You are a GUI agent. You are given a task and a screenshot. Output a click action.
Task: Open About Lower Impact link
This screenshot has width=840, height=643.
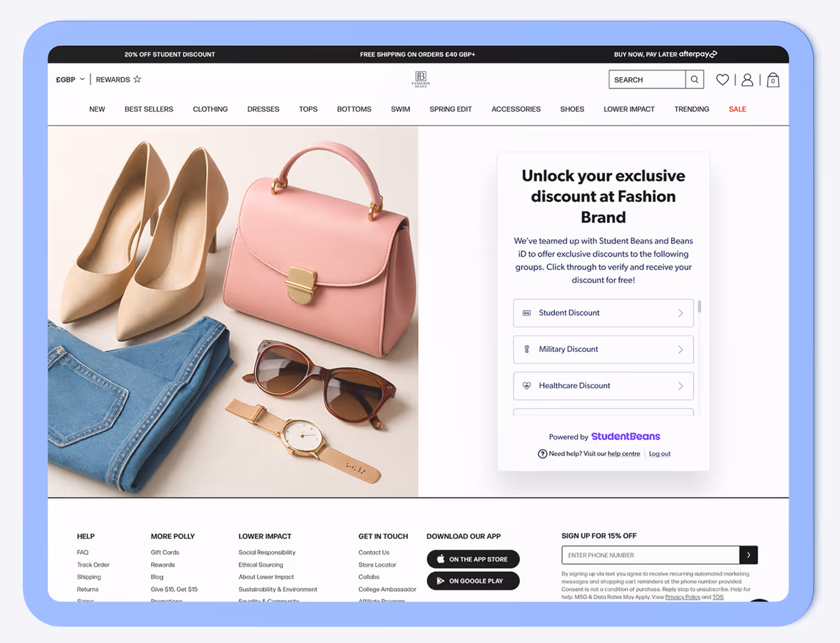point(266,577)
